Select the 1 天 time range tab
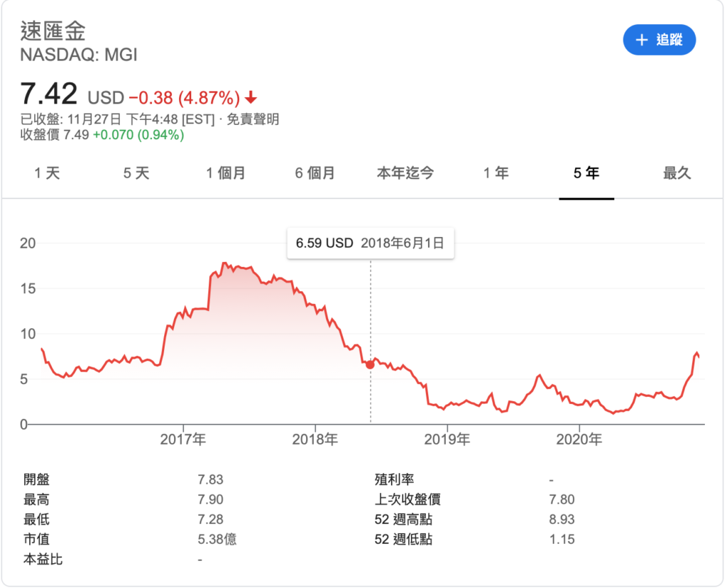Viewport: 727px width, 588px height. tap(48, 173)
